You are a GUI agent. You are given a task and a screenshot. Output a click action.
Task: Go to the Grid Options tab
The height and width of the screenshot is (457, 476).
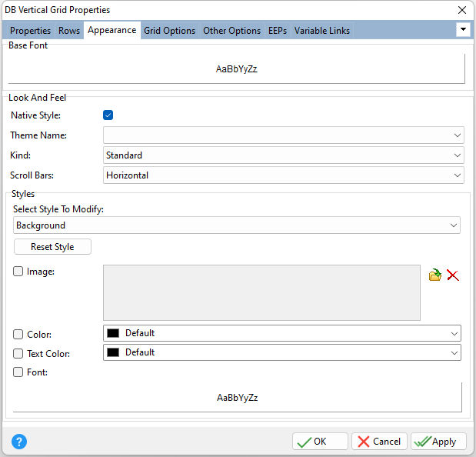coord(169,30)
